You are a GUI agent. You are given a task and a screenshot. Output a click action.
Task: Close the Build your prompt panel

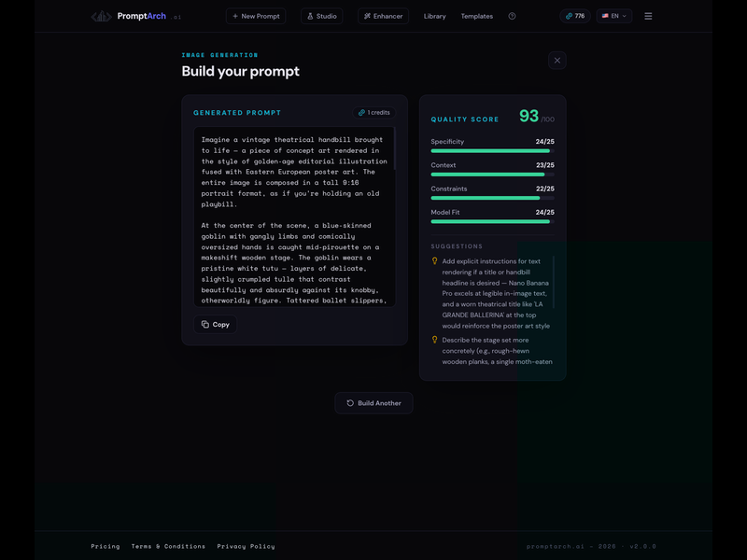(x=557, y=61)
